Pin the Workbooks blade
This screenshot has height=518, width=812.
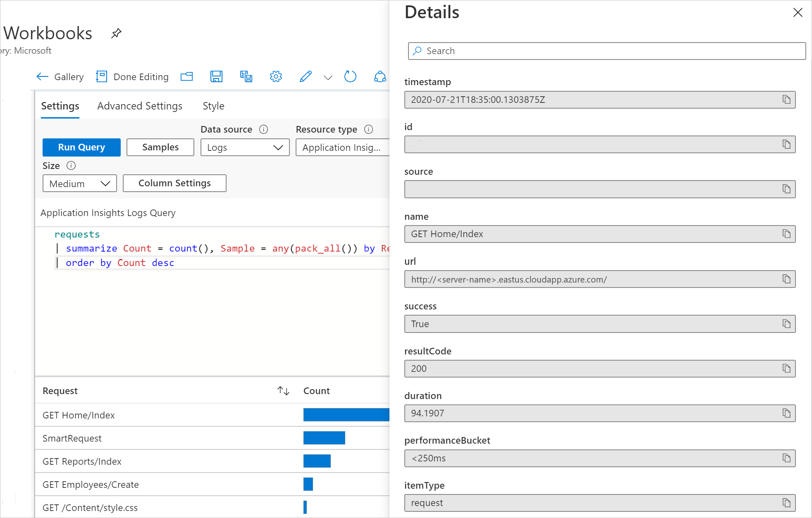116,33
